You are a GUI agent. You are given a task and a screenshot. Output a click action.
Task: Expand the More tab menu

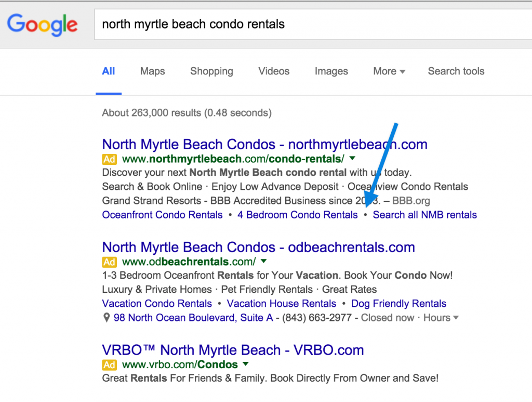point(389,71)
